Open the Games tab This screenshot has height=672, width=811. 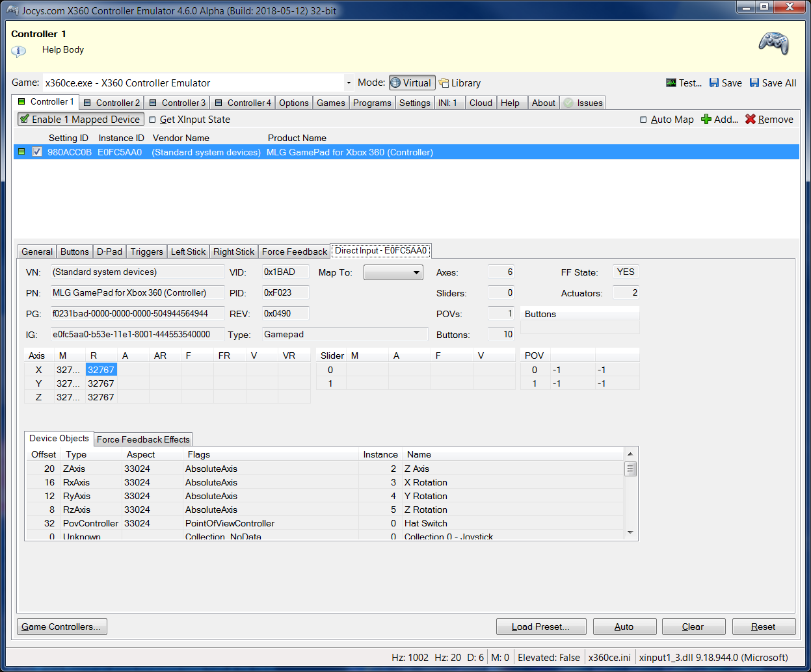pyautogui.click(x=331, y=103)
